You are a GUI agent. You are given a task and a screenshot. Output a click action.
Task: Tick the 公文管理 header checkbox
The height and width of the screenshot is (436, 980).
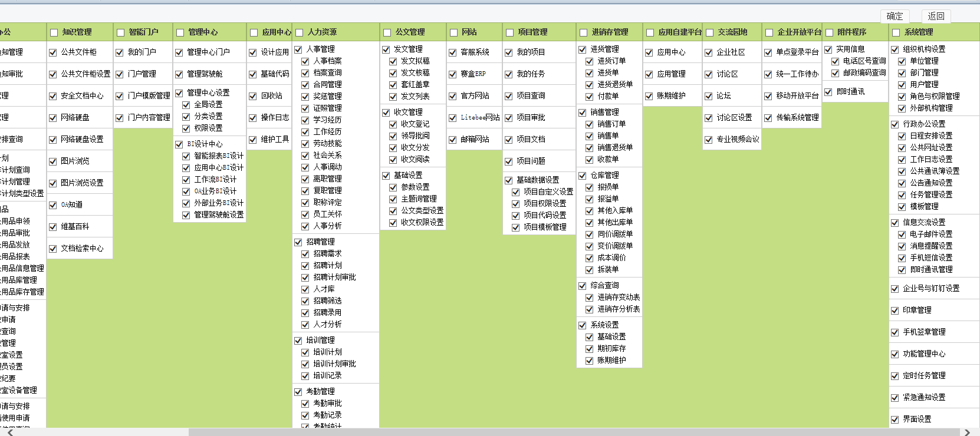click(x=387, y=32)
